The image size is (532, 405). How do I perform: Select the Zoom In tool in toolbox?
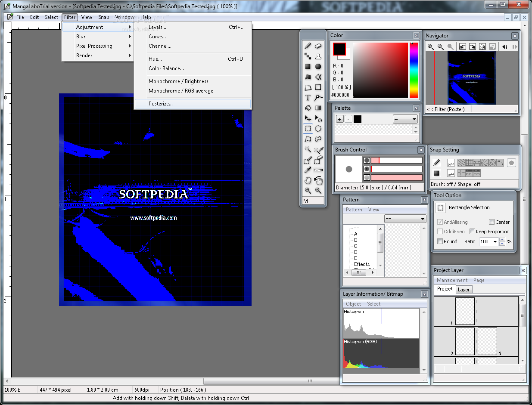pyautogui.click(x=308, y=191)
